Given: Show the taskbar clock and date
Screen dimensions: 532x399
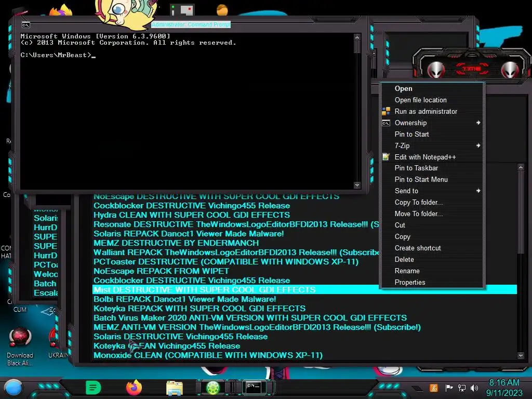Looking at the screenshot, I should [x=504, y=388].
